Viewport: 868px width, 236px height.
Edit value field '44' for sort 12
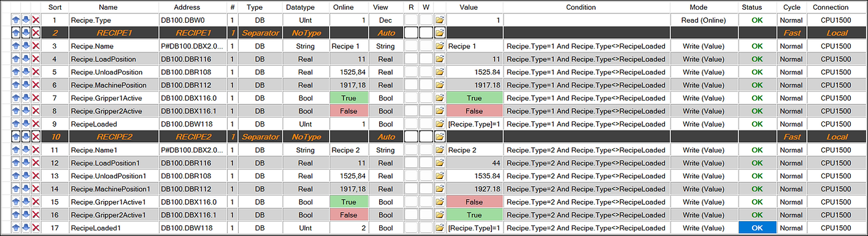(474, 162)
